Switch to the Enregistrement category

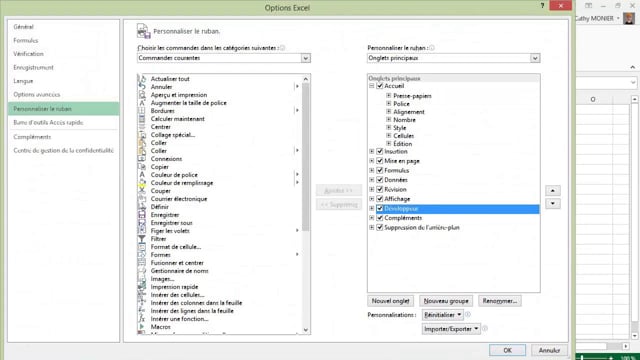pyautogui.click(x=33, y=67)
